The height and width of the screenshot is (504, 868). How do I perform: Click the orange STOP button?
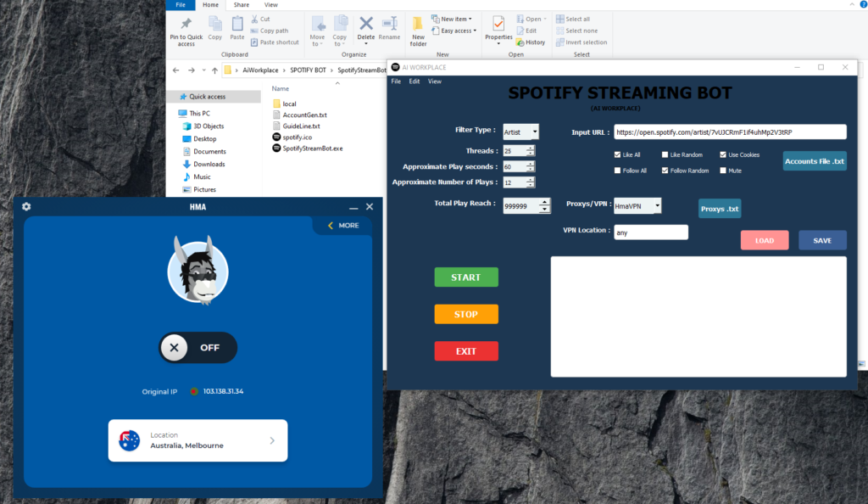point(466,314)
